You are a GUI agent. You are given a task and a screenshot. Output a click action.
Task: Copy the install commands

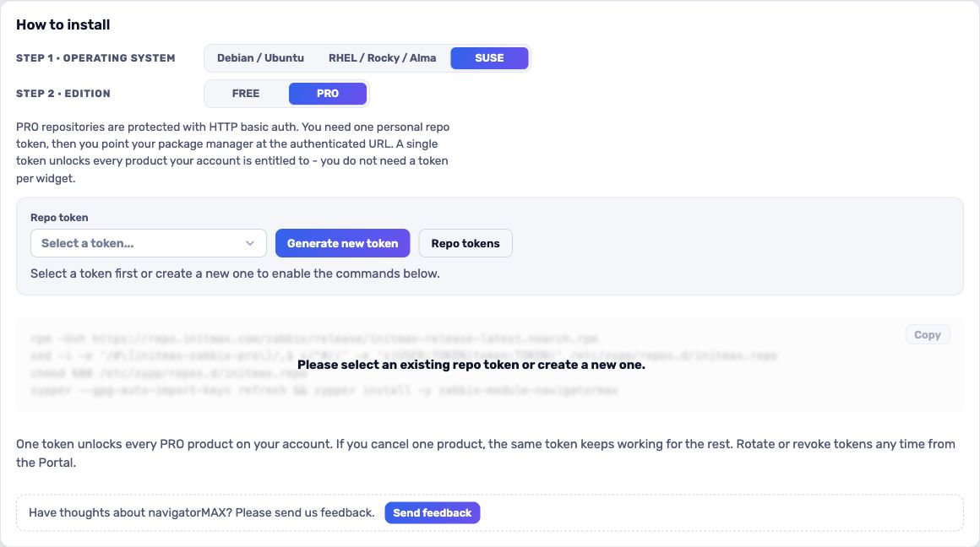[x=927, y=334]
